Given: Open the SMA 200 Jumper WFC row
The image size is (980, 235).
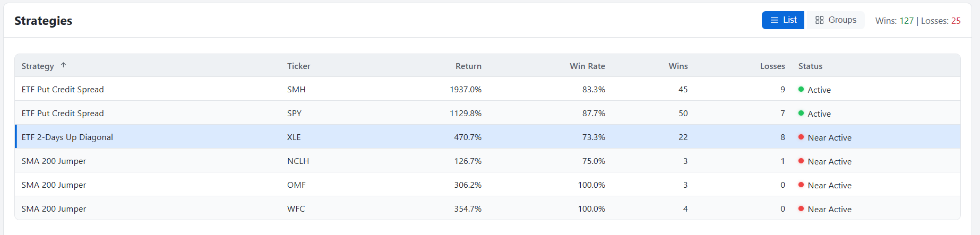Looking at the screenshot, I should (487, 208).
